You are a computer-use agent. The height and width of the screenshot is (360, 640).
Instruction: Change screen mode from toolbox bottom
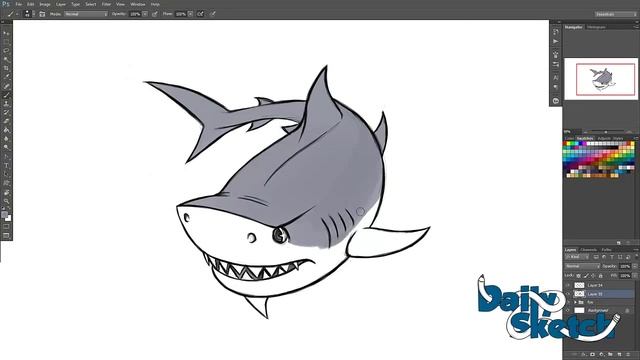tap(6, 236)
